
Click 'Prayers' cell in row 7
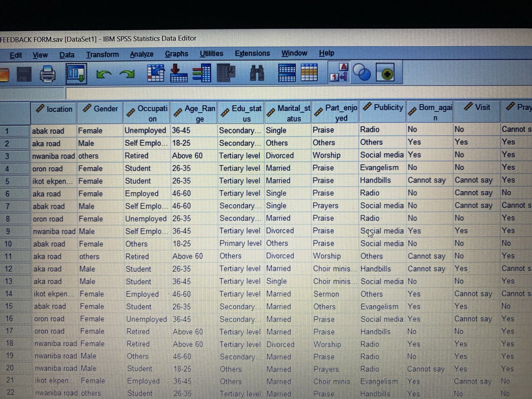point(336,206)
